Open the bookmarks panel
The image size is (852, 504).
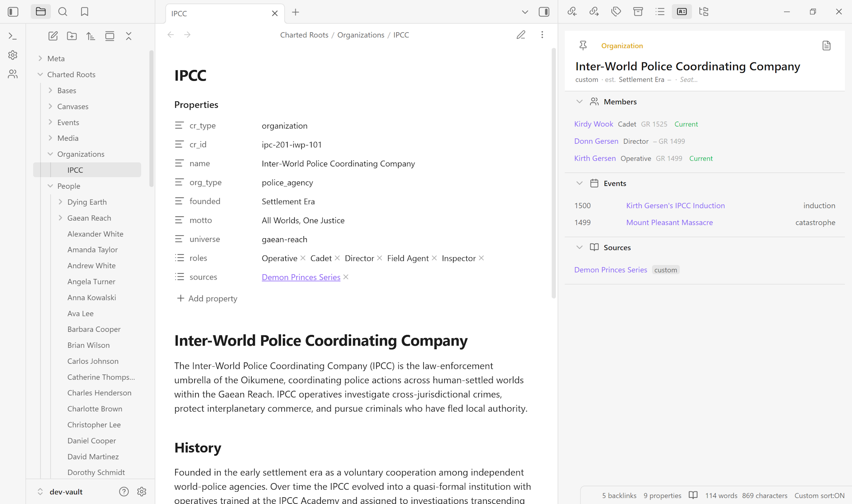(x=84, y=12)
